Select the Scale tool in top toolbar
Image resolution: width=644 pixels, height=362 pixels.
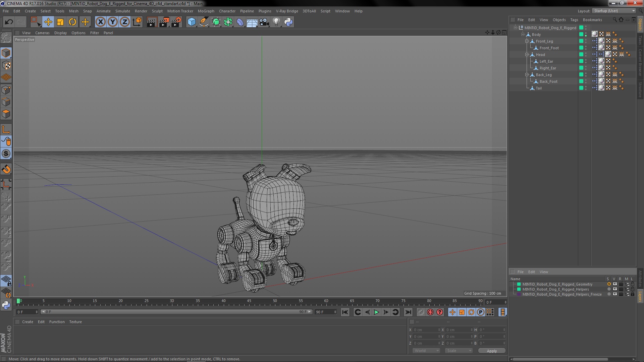(60, 22)
